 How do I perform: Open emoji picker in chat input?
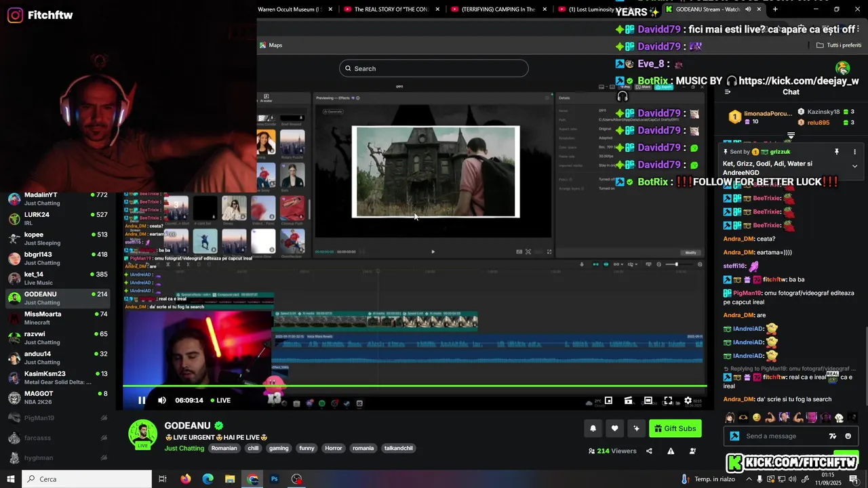[x=848, y=436]
